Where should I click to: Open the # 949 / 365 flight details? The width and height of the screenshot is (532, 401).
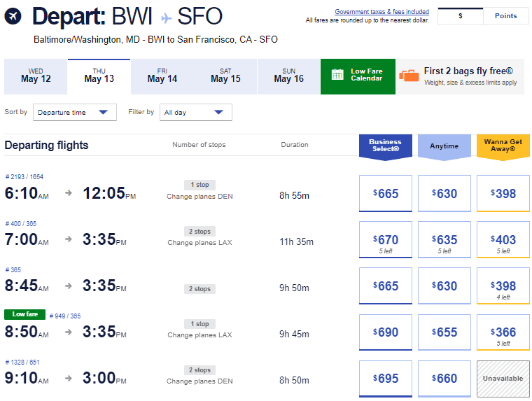point(65,316)
